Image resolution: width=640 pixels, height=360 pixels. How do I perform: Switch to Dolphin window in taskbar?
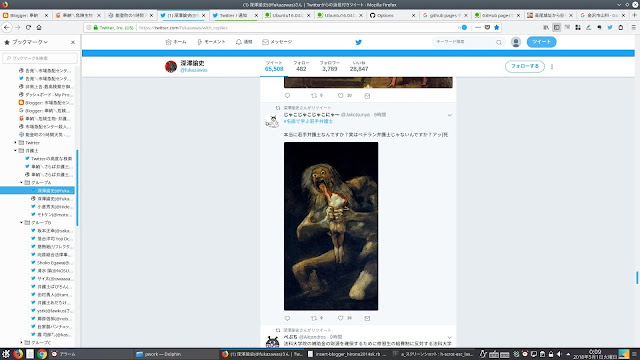pos(176,354)
